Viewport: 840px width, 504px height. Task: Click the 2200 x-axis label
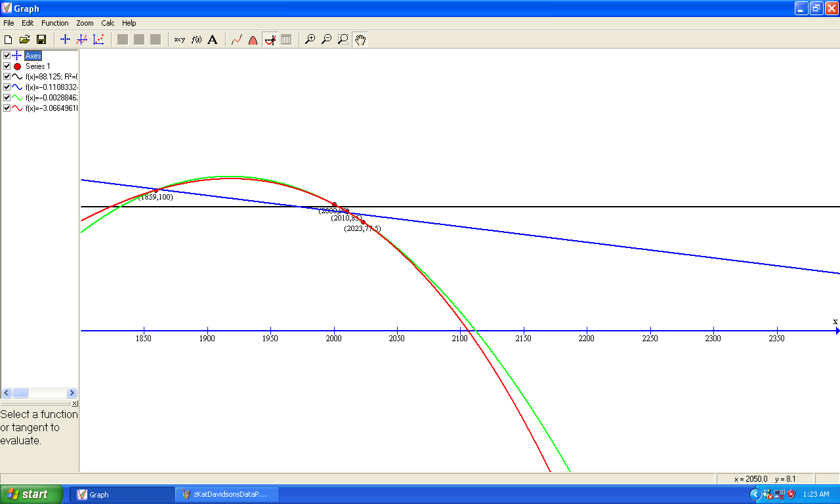pyautogui.click(x=586, y=339)
